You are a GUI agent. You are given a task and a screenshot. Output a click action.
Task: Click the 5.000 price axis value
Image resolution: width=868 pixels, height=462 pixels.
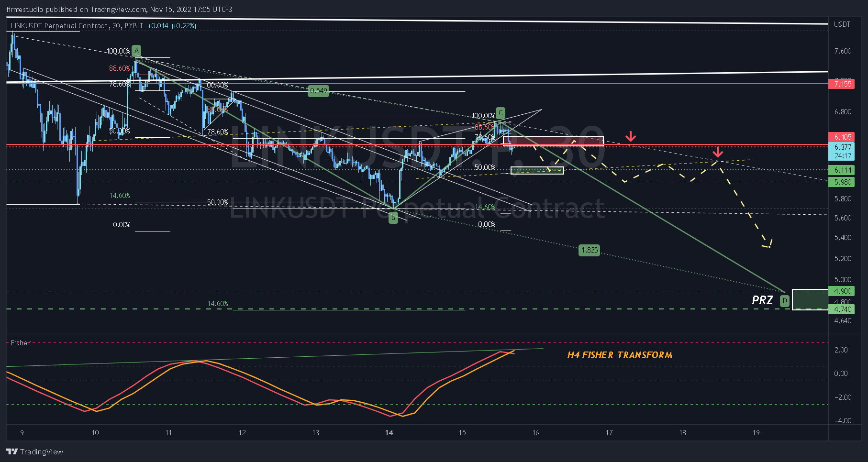pos(843,280)
